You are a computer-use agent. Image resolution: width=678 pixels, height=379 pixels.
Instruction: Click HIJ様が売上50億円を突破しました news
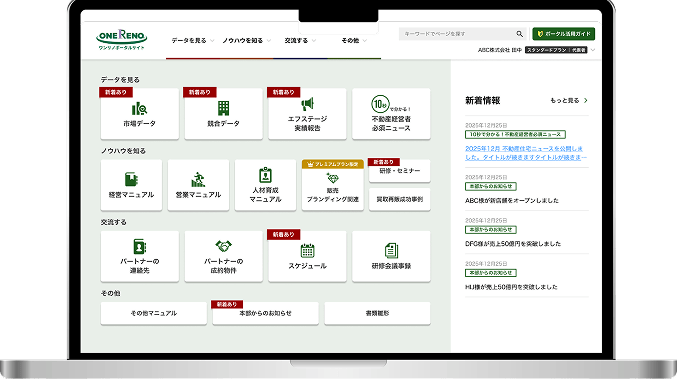[511, 287]
